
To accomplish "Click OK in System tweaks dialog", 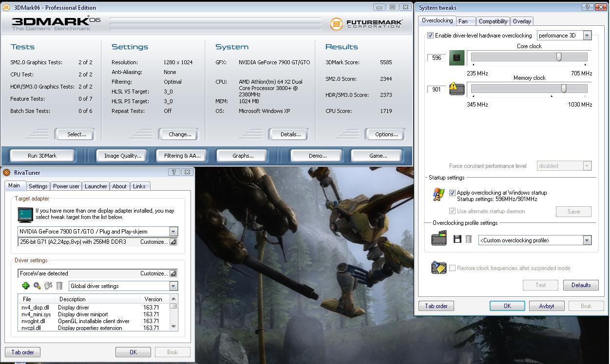I will [x=507, y=306].
